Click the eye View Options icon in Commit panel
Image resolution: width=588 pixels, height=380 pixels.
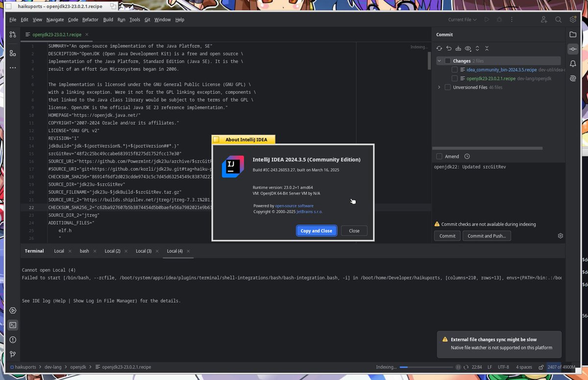(x=468, y=48)
